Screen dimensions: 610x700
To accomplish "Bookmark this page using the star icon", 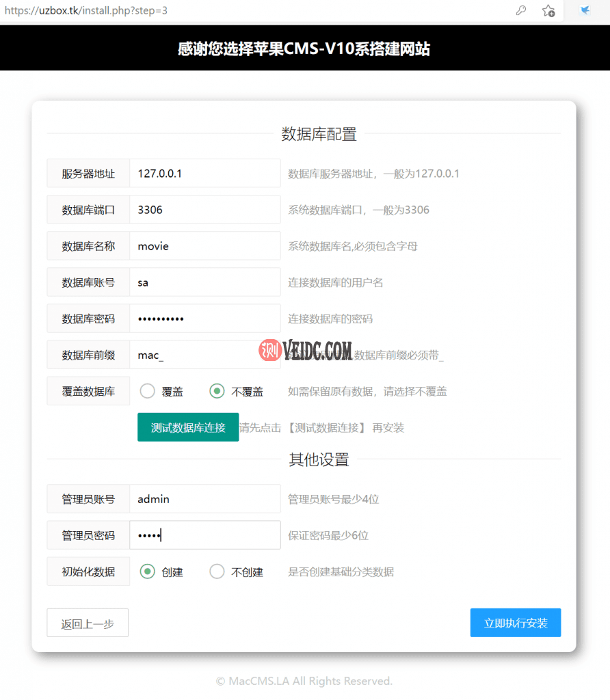I will point(548,11).
